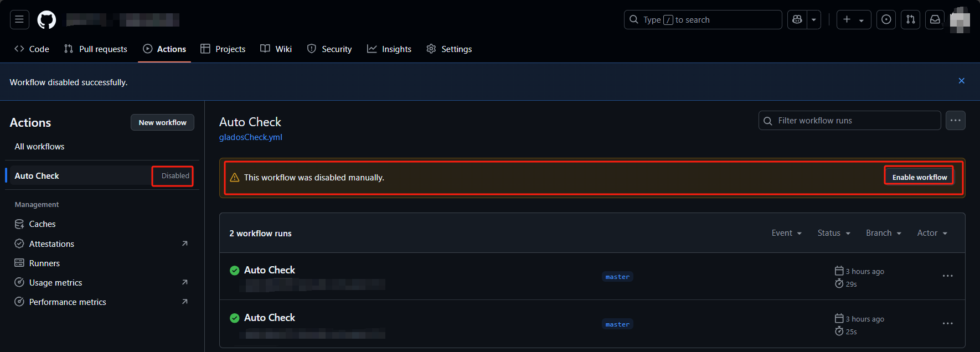Go to the Insights tab
This screenshot has height=352, width=980.
point(389,49)
